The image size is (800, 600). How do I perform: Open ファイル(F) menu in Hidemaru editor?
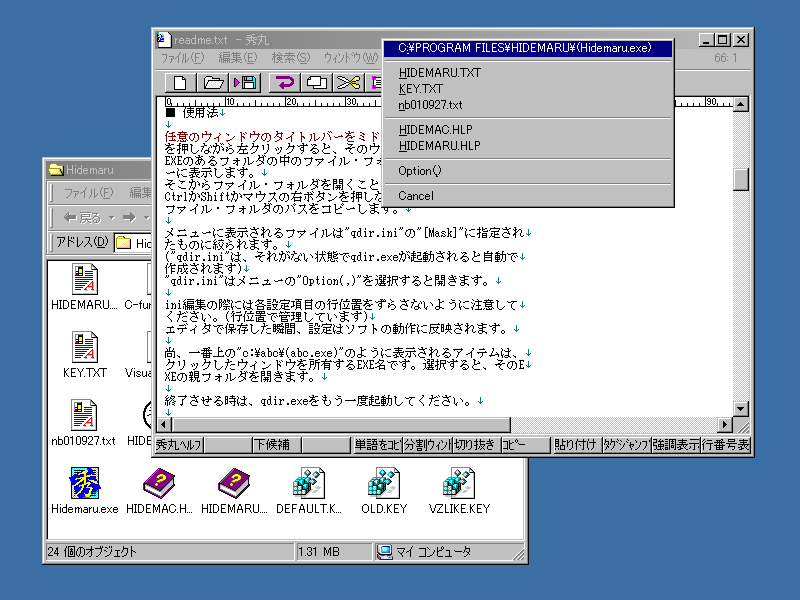tap(182, 58)
